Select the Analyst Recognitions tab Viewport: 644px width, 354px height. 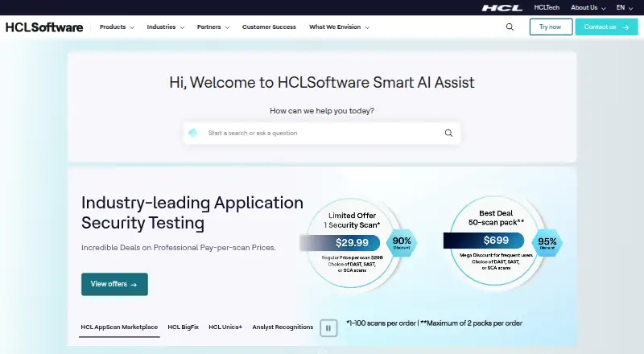pyautogui.click(x=283, y=327)
